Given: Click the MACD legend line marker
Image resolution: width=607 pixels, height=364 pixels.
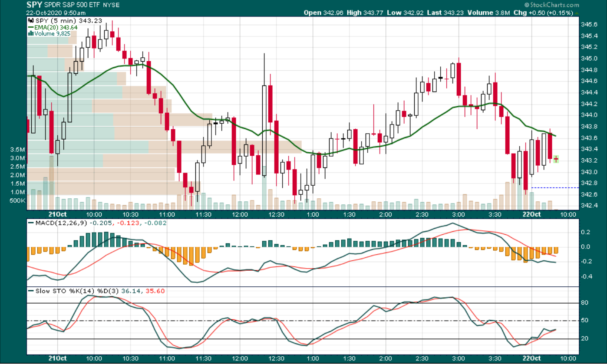Looking at the screenshot, I should [x=30, y=223].
